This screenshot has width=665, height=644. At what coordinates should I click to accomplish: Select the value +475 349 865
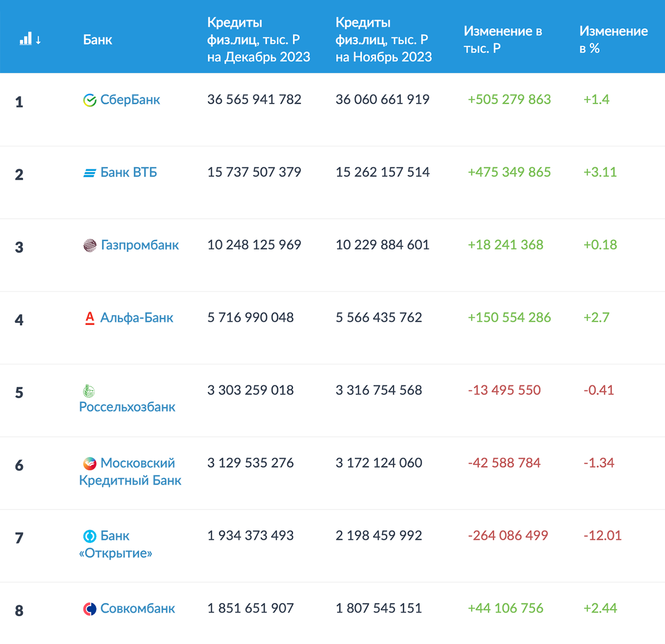(509, 172)
